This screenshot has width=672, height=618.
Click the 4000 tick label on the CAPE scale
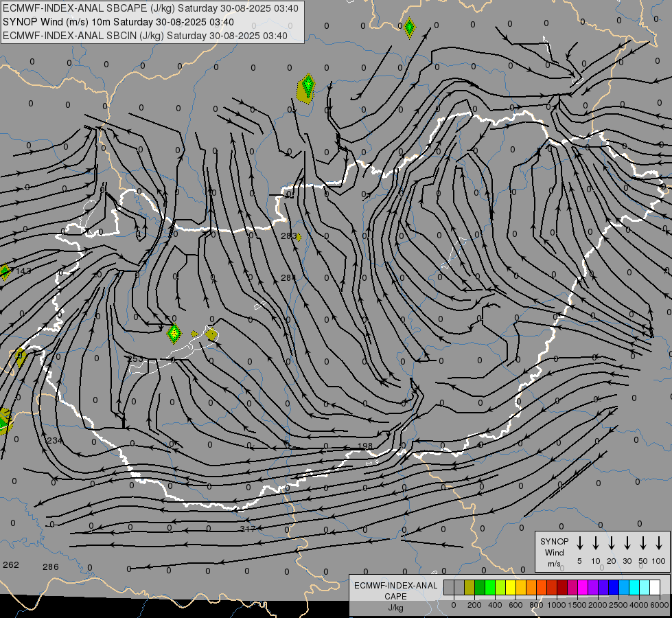[639, 605]
